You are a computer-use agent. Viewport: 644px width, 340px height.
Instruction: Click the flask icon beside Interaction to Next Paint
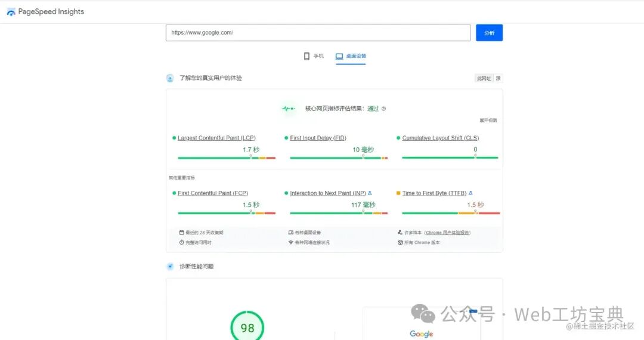(x=370, y=193)
